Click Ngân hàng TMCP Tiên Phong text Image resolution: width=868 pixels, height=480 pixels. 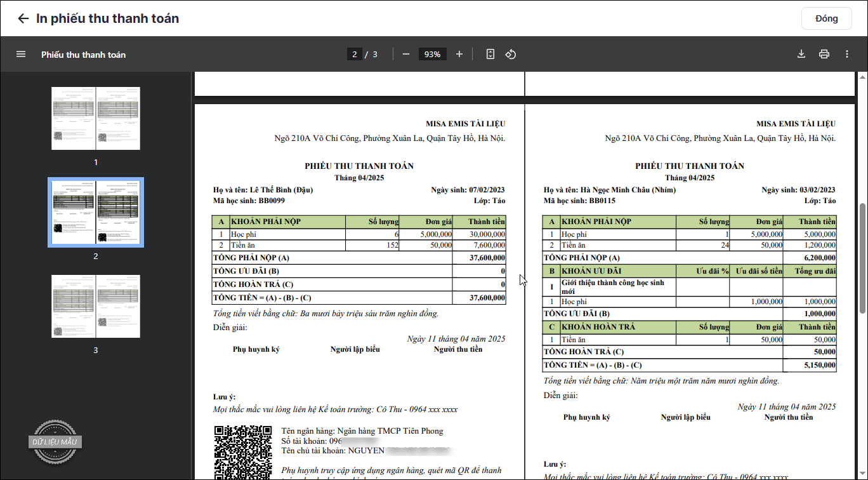[390, 431]
